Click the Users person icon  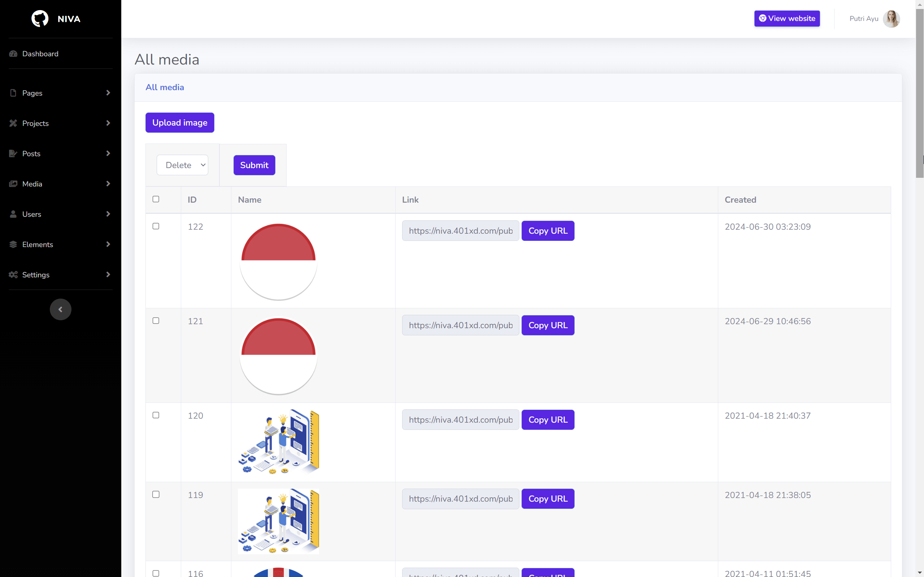(13, 214)
